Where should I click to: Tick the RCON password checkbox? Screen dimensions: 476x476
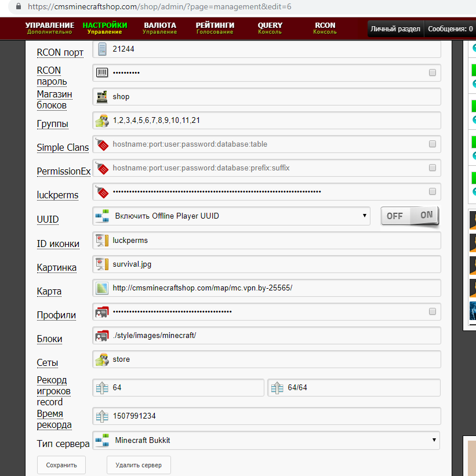click(x=432, y=73)
